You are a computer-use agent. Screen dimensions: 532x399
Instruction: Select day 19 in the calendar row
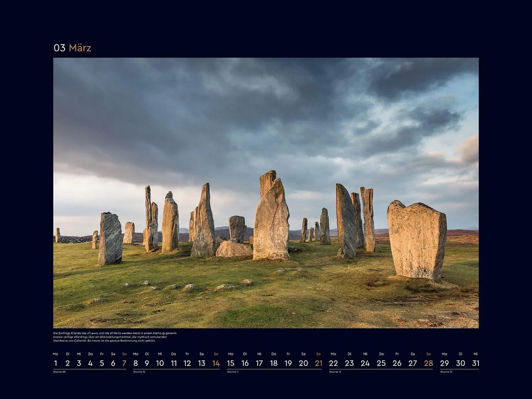pos(288,363)
